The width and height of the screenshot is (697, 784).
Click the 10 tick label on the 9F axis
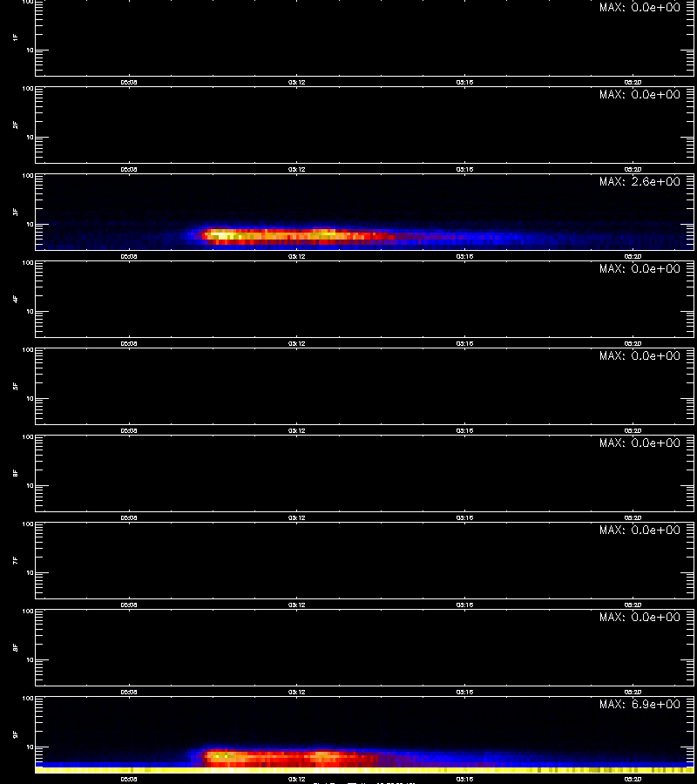[30, 747]
